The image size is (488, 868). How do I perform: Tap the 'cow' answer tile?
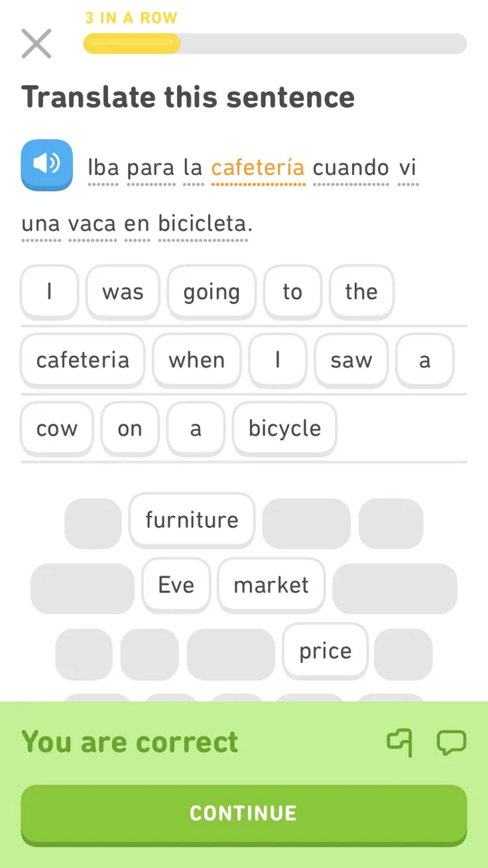pos(57,428)
